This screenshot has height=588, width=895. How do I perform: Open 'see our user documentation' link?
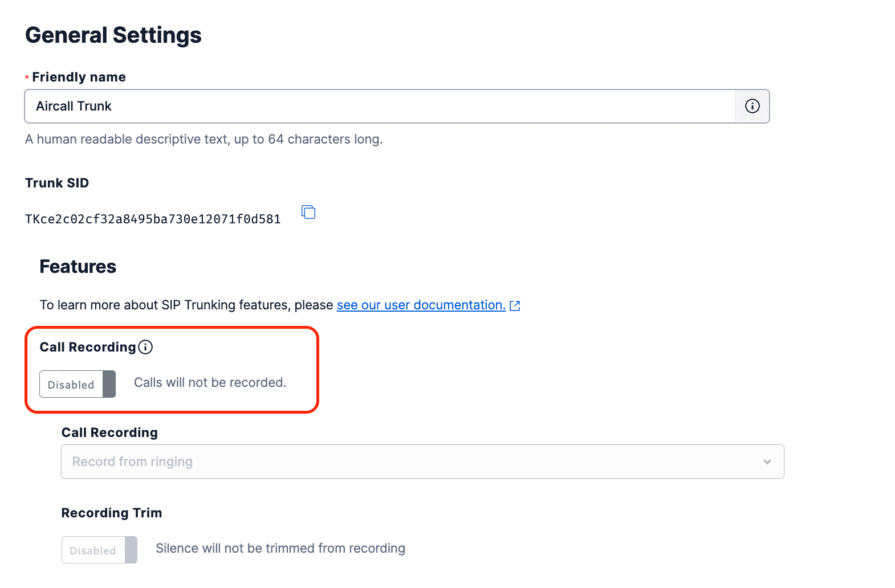421,305
